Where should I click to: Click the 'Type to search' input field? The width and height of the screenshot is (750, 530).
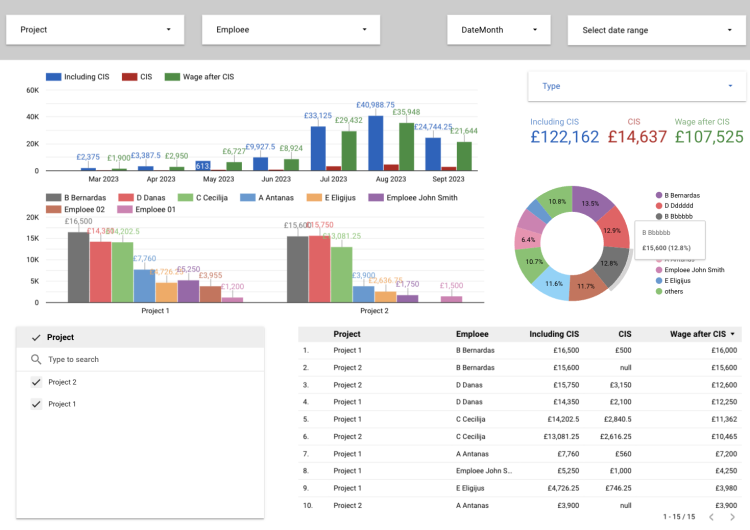point(150,359)
